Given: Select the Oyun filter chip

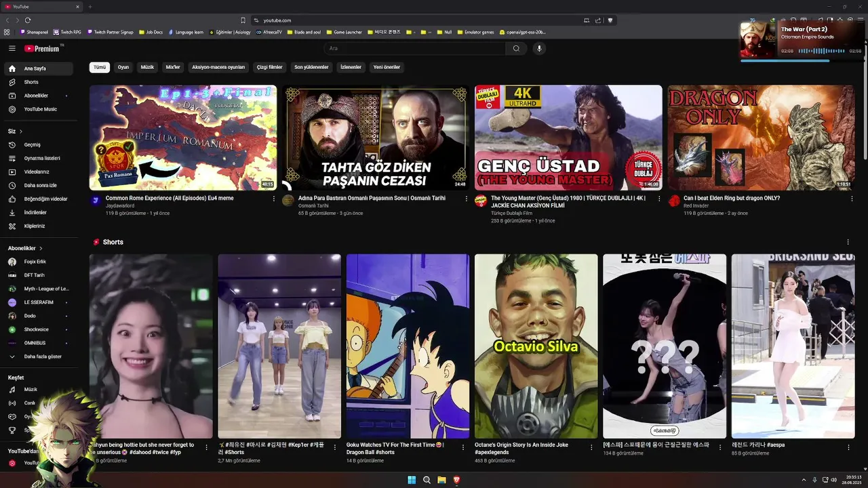Looking at the screenshot, I should point(123,67).
